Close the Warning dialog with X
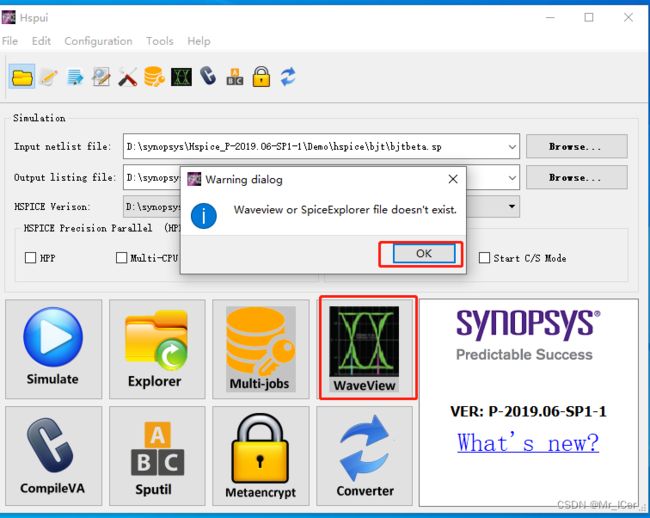 point(453,179)
